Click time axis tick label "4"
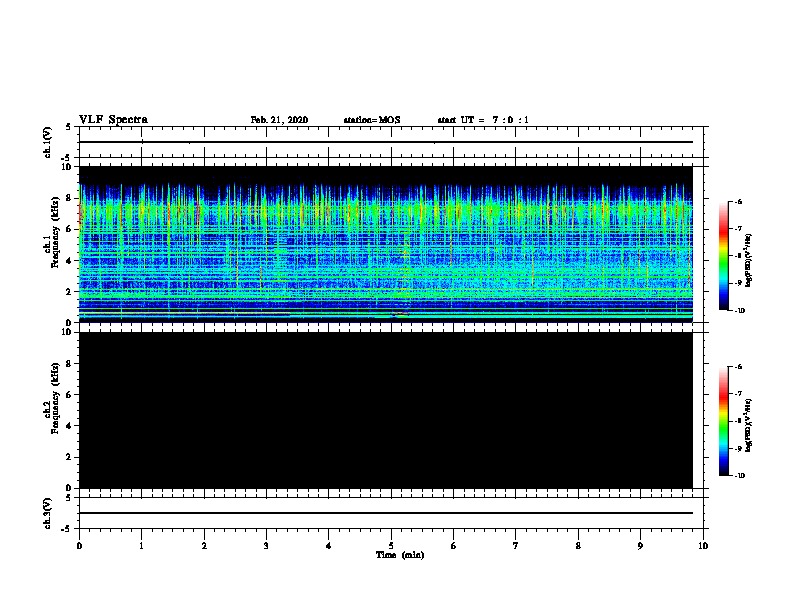This screenshot has height=612, width=792. coord(329,546)
